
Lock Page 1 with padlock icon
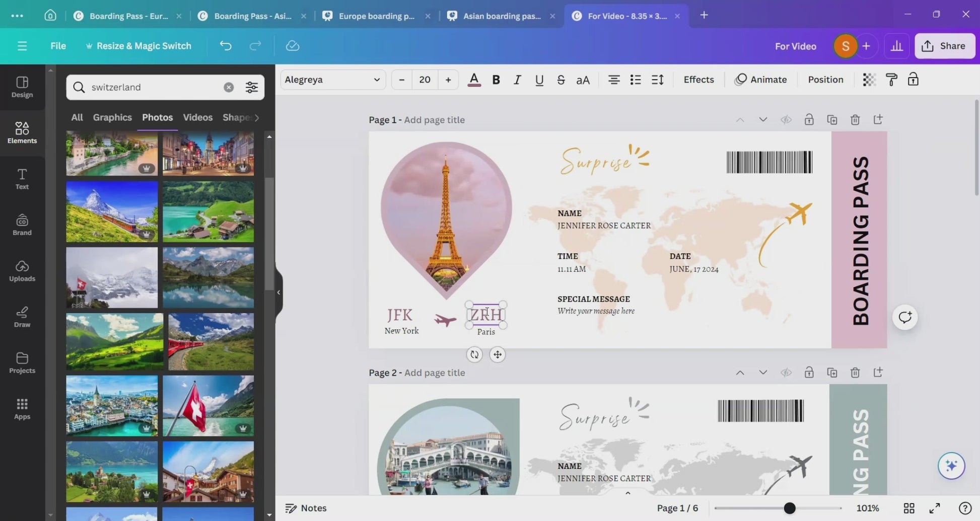809,119
